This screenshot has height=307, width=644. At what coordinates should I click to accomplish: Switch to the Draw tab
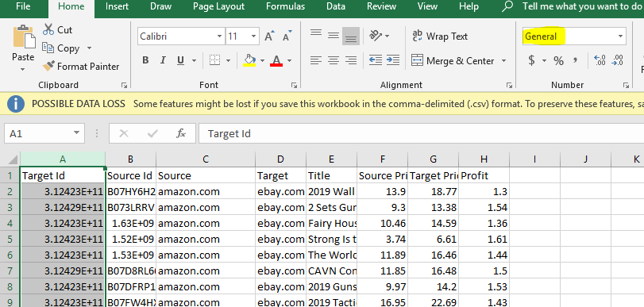point(161,6)
